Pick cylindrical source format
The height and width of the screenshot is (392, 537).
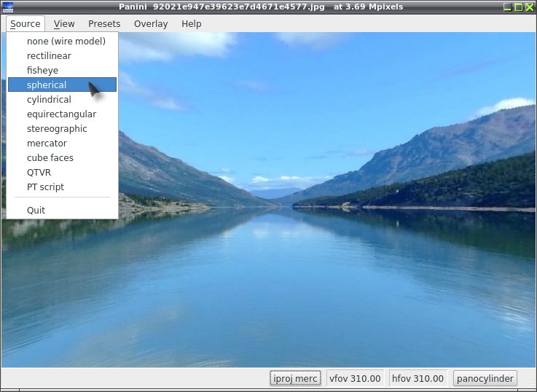63,99
